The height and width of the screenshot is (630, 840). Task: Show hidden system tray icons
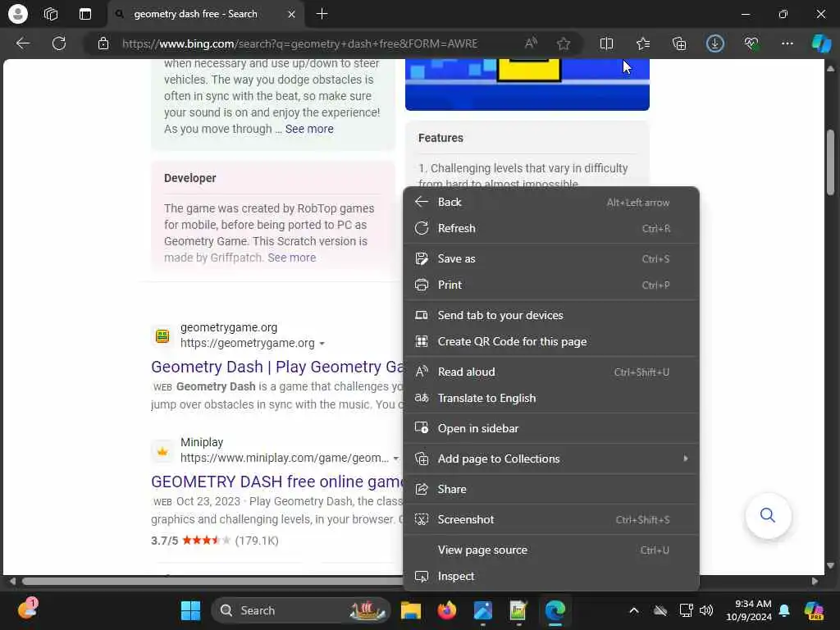pos(634,610)
